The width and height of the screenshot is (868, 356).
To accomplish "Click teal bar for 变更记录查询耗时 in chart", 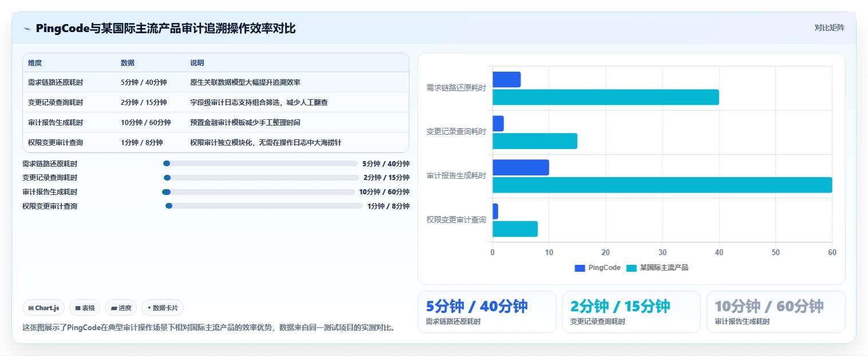I will 535,141.
